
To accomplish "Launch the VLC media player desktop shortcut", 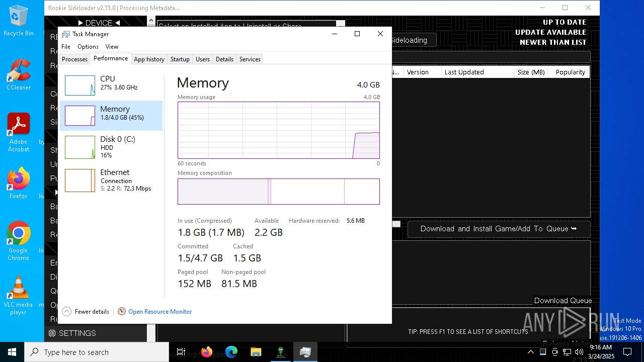I will coord(19,295).
